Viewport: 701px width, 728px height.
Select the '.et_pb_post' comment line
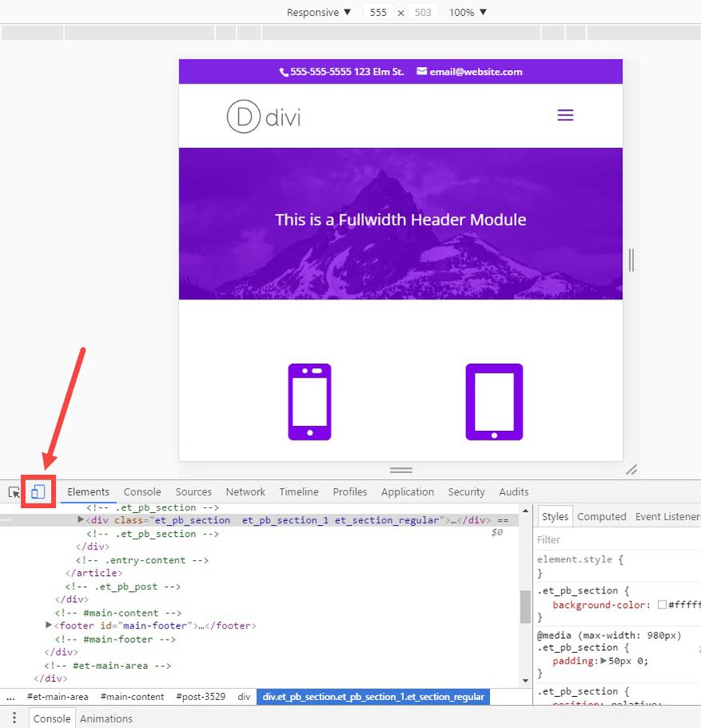123,586
